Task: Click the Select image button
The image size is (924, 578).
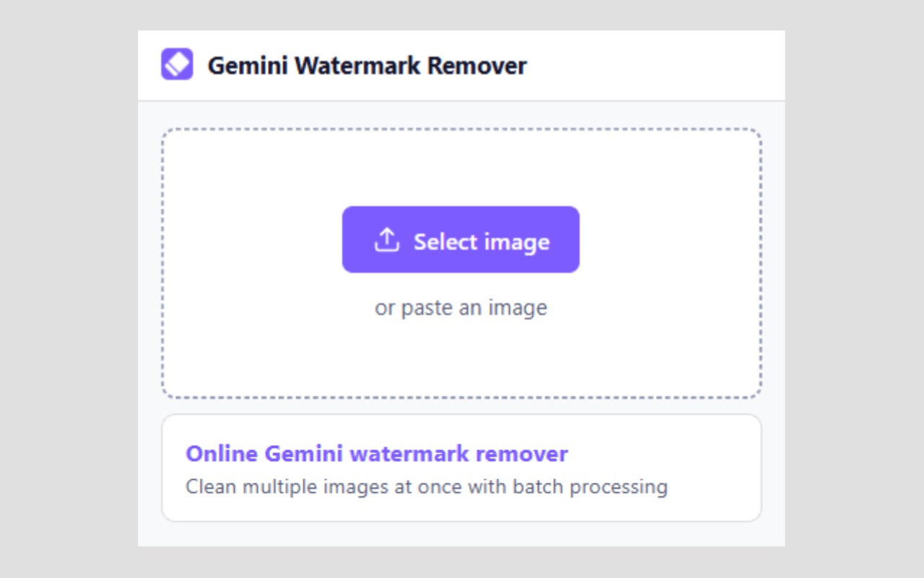Action: (461, 240)
